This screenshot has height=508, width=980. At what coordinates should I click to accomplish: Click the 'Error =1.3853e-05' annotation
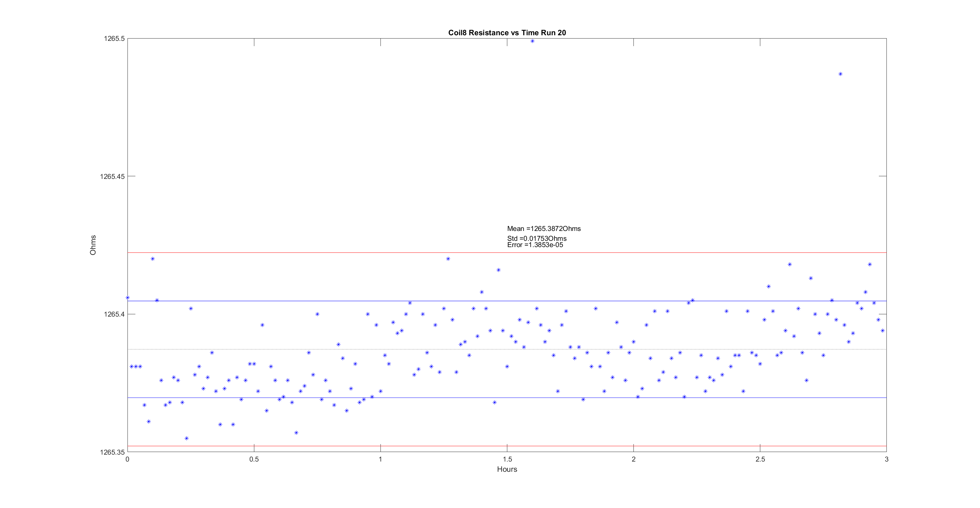point(535,245)
